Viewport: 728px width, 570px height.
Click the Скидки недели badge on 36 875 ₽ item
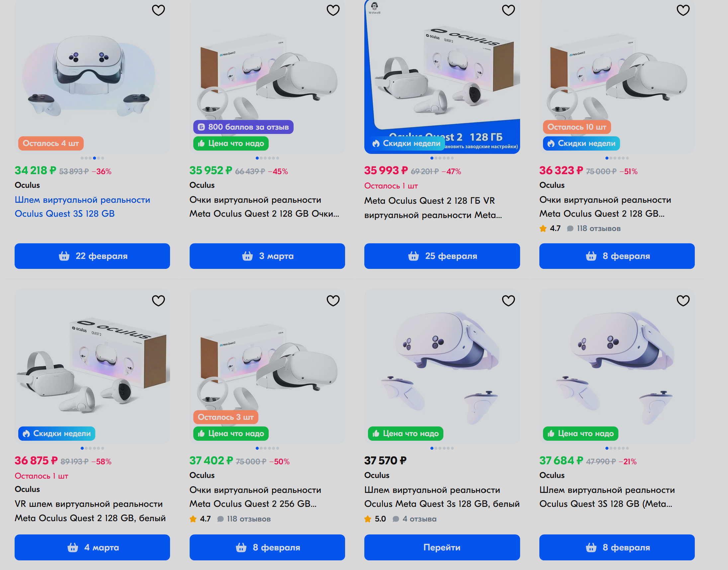57,433
